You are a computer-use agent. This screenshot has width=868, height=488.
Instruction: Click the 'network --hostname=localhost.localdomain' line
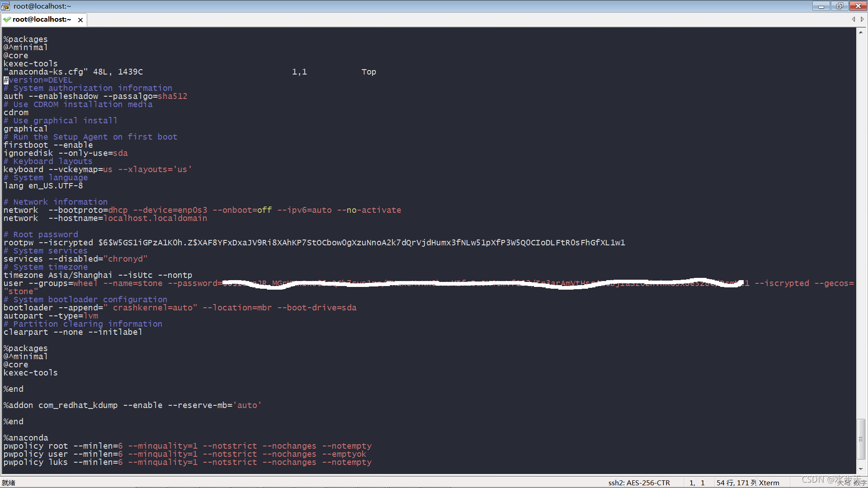point(105,218)
